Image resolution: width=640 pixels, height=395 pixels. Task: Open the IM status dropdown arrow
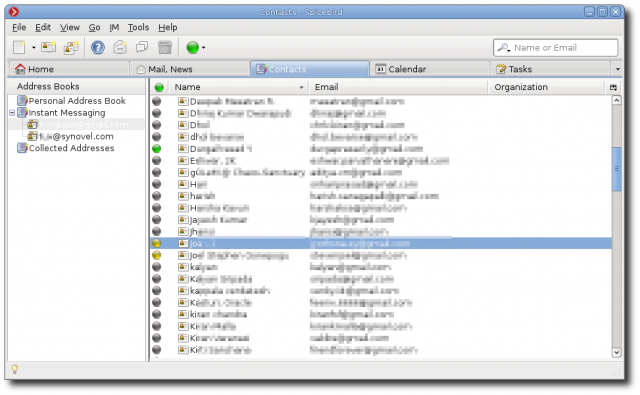[203, 48]
